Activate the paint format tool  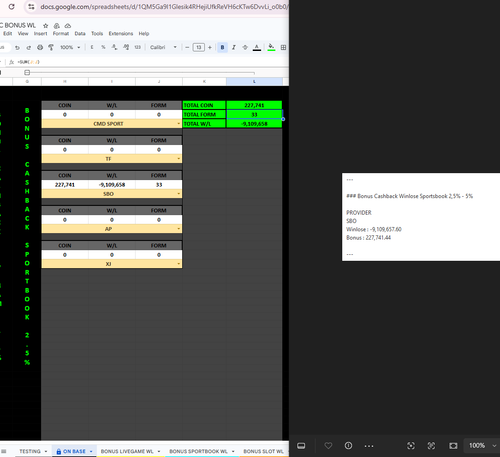[x=51, y=48]
